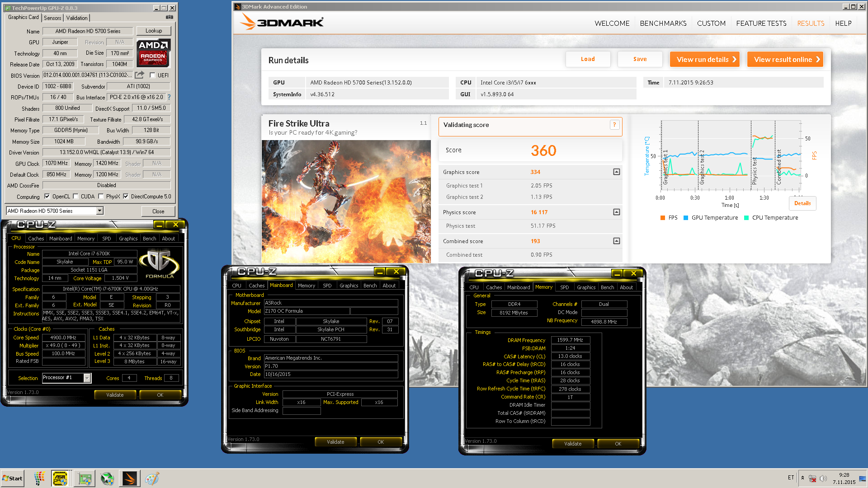Click the Load button in Run details
This screenshot has width=868, height=488.
(x=588, y=59)
